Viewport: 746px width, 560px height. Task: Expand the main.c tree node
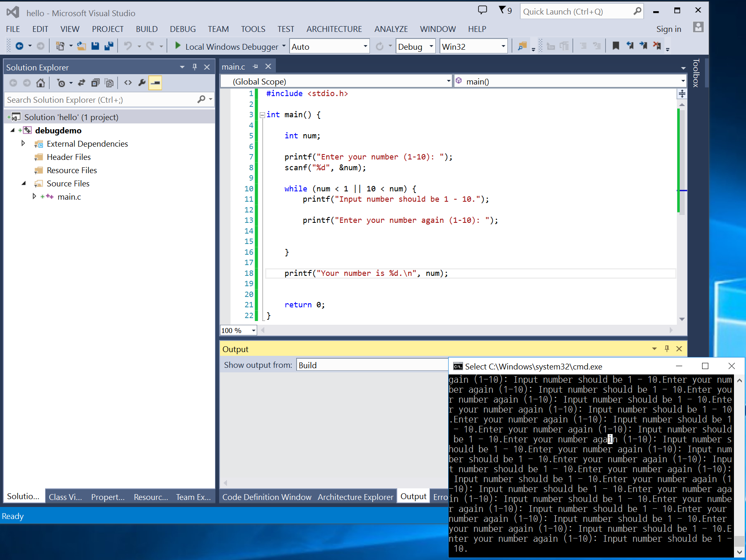(x=34, y=196)
